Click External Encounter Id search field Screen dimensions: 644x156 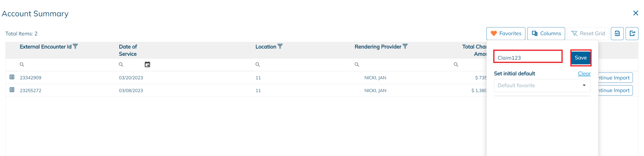pyautogui.click(x=65, y=65)
